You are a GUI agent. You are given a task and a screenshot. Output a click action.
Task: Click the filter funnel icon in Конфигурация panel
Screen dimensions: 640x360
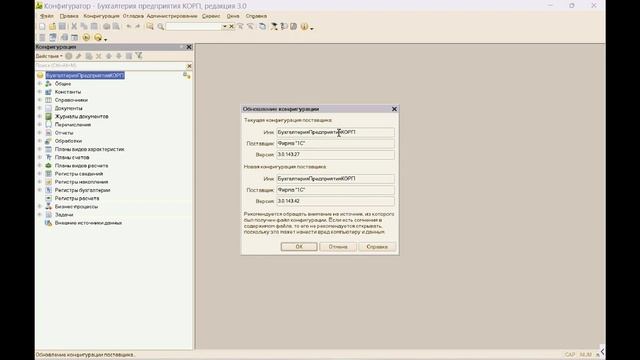[x=139, y=56]
